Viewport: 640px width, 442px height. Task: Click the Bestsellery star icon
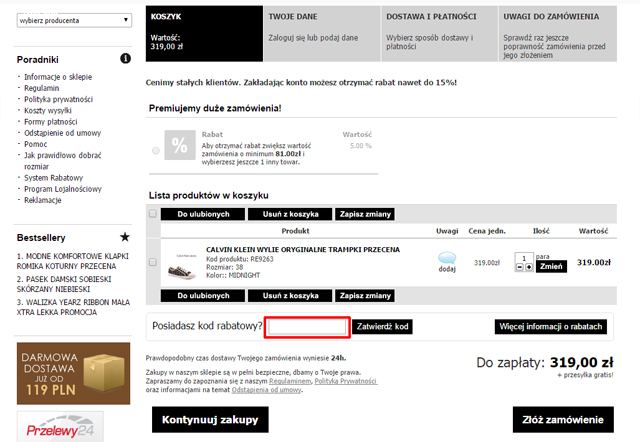pos(124,237)
